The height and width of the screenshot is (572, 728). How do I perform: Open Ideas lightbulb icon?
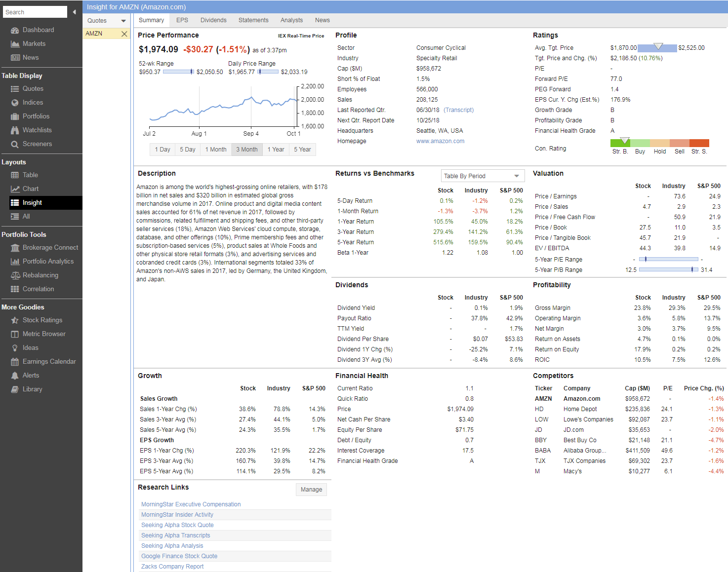15,348
